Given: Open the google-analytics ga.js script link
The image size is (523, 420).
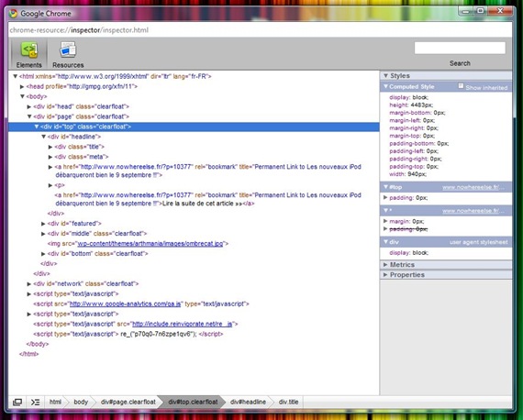Looking at the screenshot, I should pyautogui.click(x=125, y=304).
